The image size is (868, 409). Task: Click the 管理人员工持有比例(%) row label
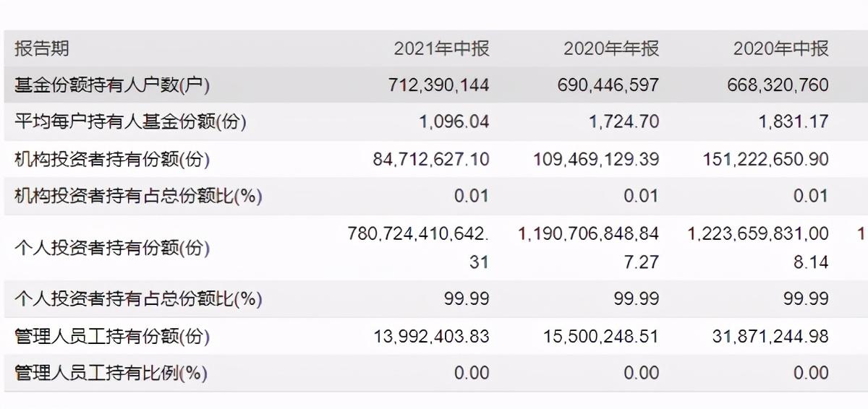(x=111, y=374)
